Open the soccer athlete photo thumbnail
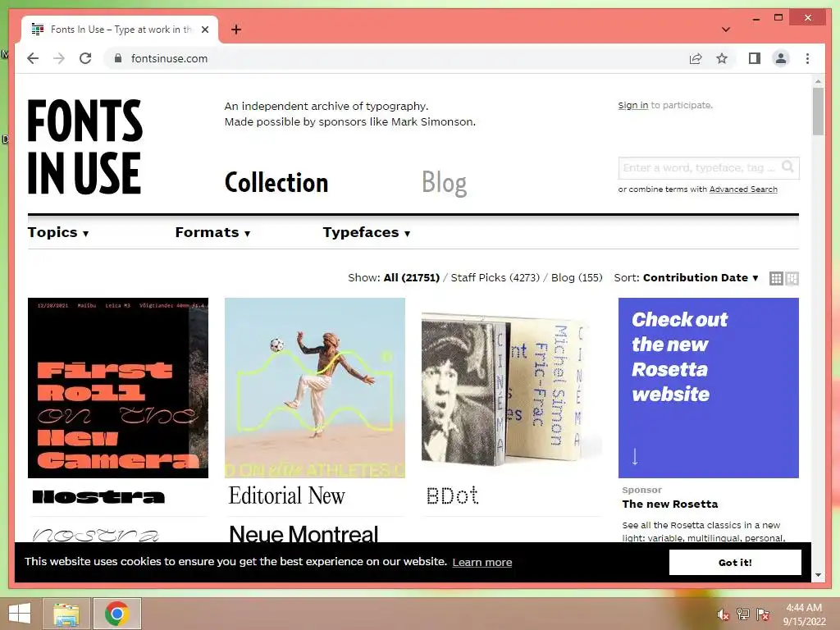Image resolution: width=840 pixels, height=630 pixels. coord(315,388)
